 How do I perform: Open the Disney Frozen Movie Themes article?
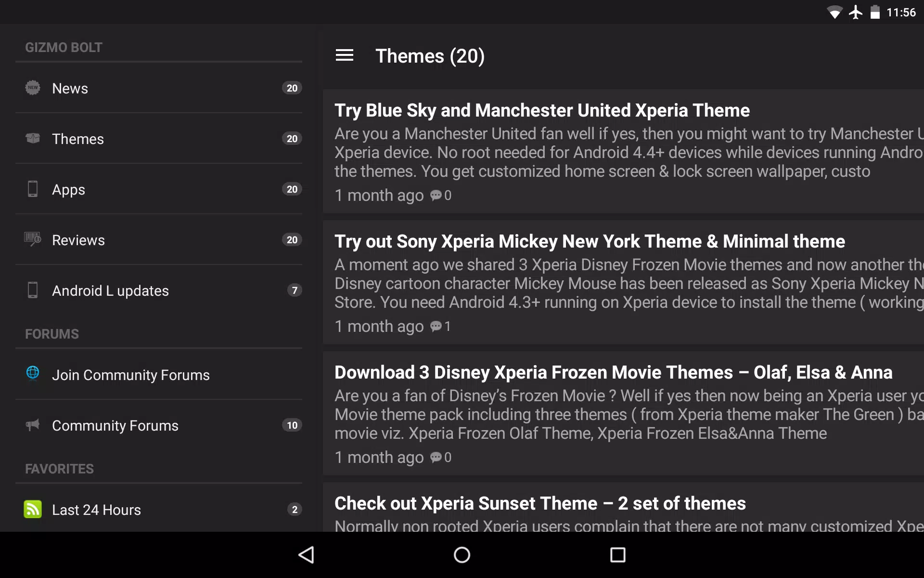613,372
